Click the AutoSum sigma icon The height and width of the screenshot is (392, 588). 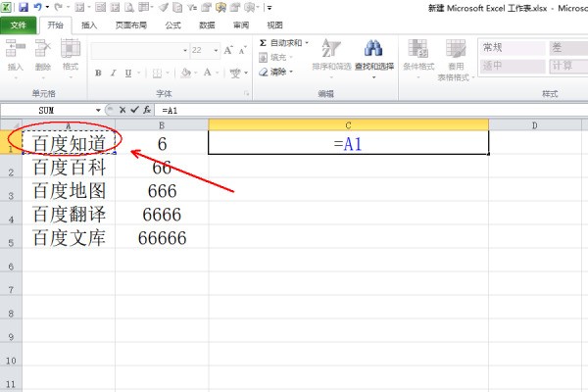[264, 43]
